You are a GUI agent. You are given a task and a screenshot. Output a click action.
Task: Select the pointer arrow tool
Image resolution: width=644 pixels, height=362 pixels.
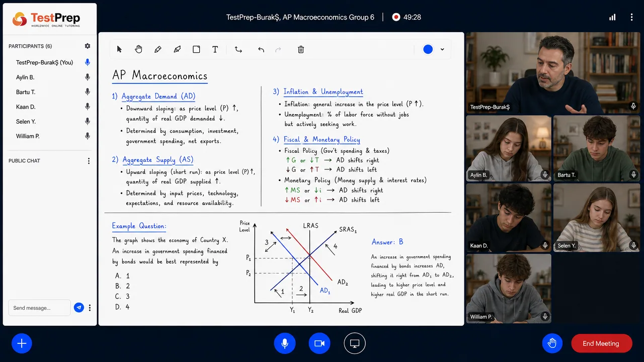[x=119, y=49]
